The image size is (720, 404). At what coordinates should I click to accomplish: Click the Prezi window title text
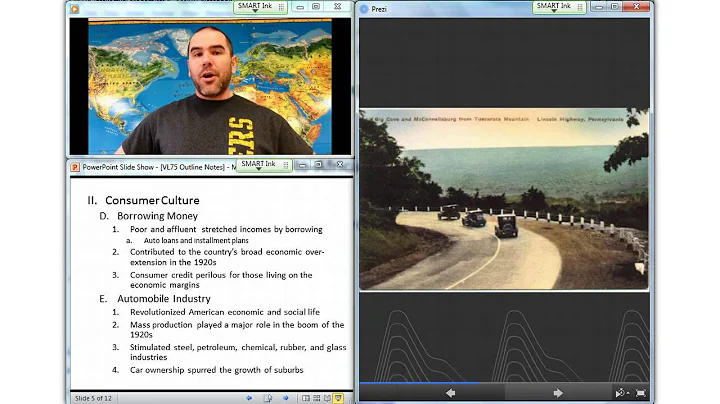click(x=379, y=9)
